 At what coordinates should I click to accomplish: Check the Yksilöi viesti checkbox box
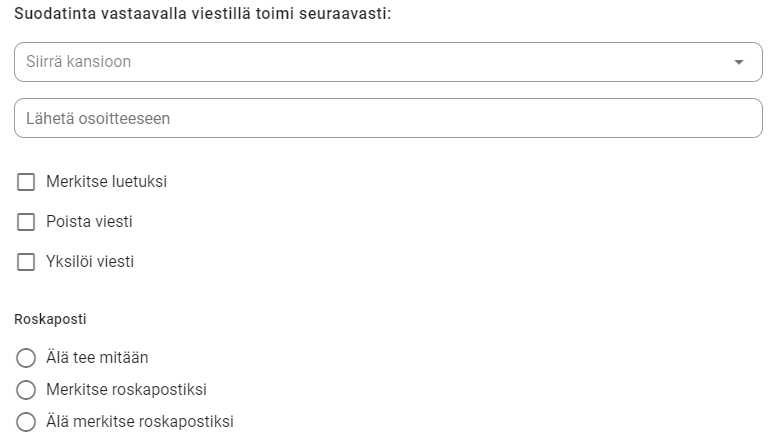[26, 262]
